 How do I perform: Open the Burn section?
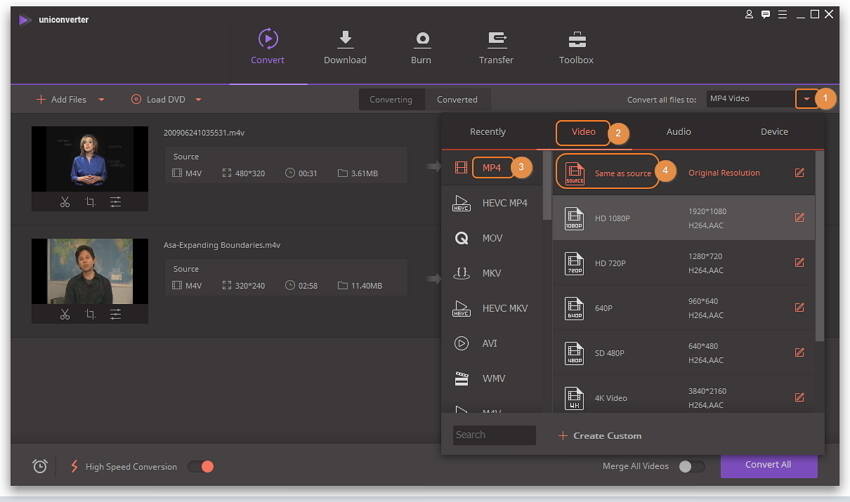pos(421,47)
